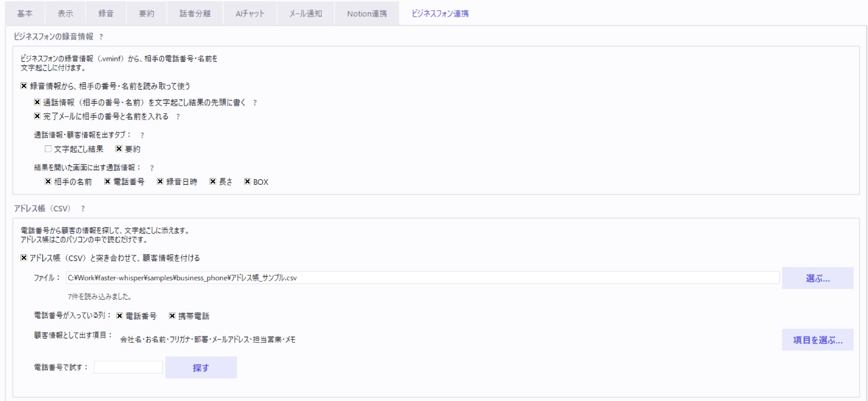868x401 pixels.
Task: Switch to the AIチャット tab
Action: click(x=250, y=14)
